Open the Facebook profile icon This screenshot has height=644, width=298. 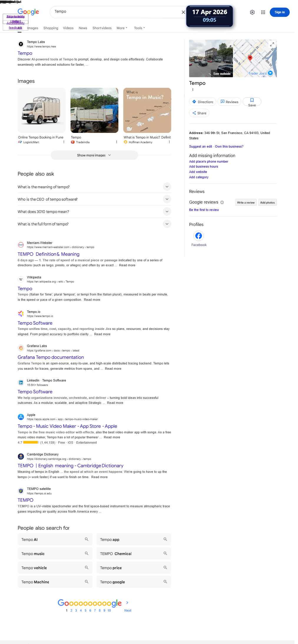point(199,236)
